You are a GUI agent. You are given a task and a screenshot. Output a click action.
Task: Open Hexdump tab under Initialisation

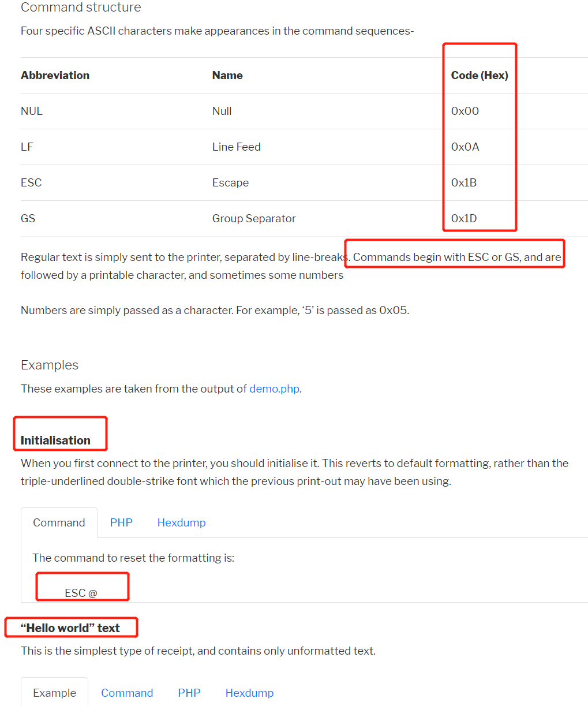coord(181,522)
